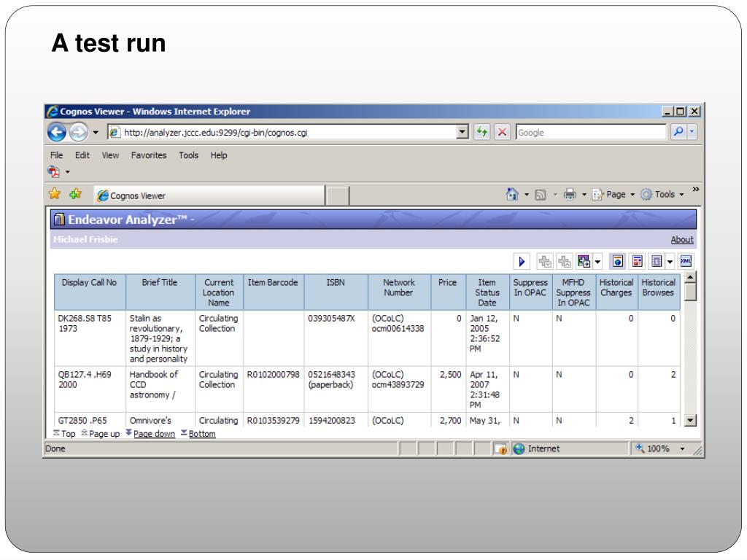Screen dimensions: 747x560
Task: Open the Favorites Center star icon
Action: [x=55, y=194]
